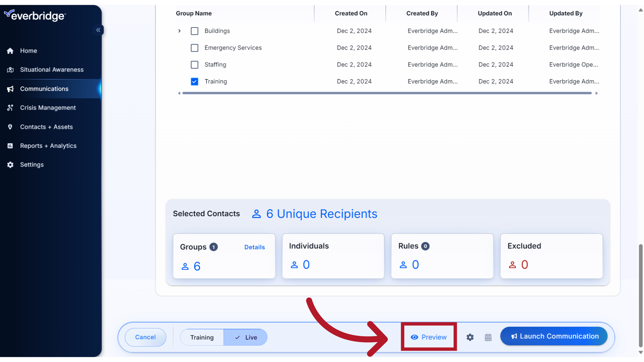Open Groups Details link
644x362 pixels.
click(255, 247)
